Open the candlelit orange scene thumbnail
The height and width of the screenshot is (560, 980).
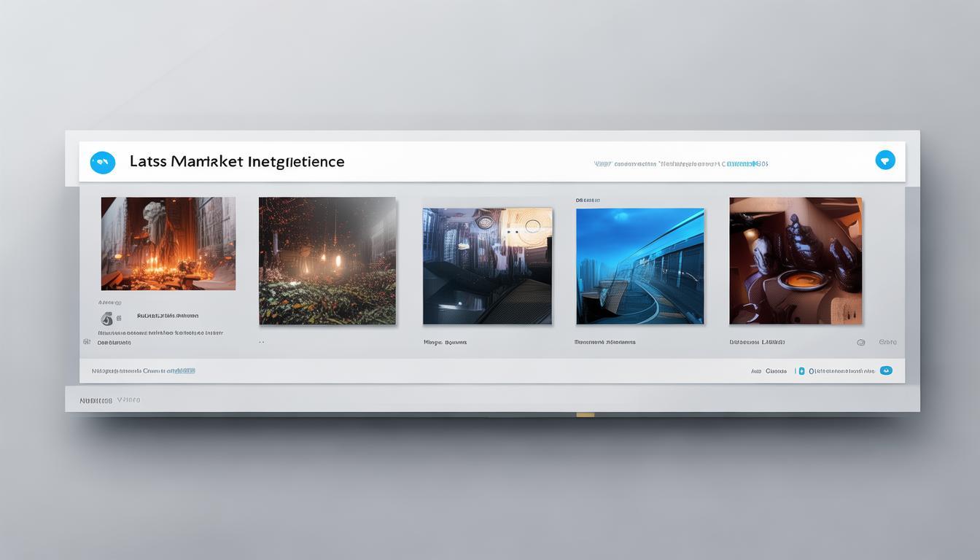[168, 244]
